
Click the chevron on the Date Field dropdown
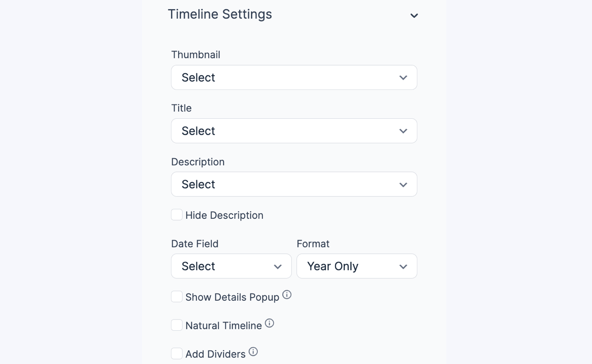tap(278, 266)
